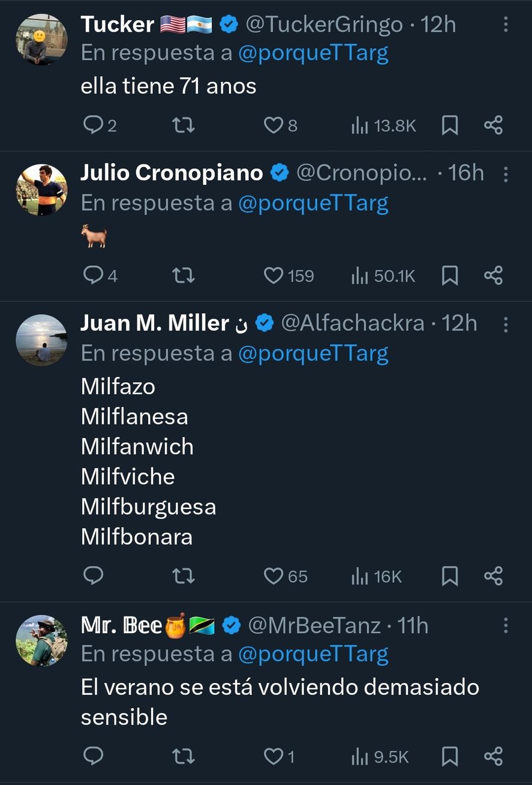This screenshot has width=532, height=785.
Task: Open @porqueTTarg link in Tucker's reply
Action: [313, 53]
